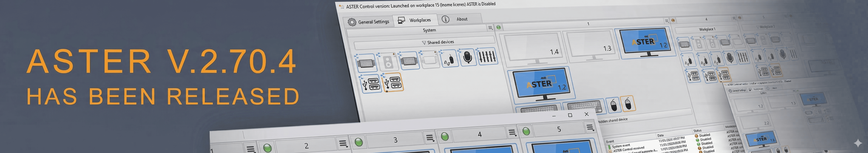868x153 pixels.
Task: Open the About tab
Action: click(460, 19)
